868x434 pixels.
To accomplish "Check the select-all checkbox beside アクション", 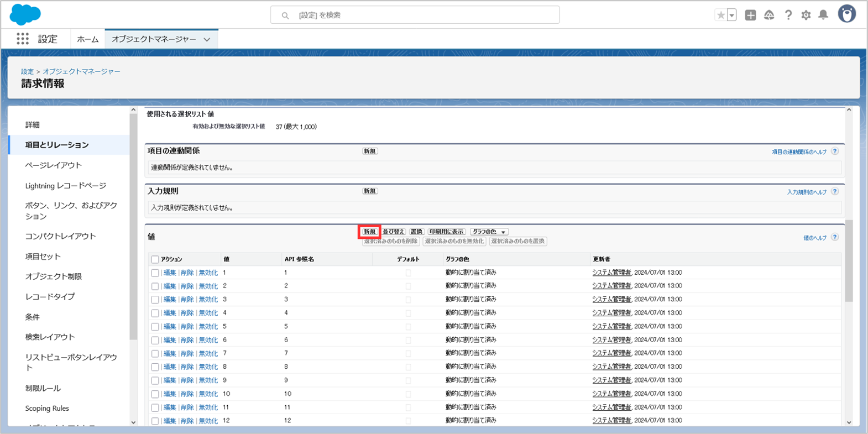I will (x=155, y=259).
